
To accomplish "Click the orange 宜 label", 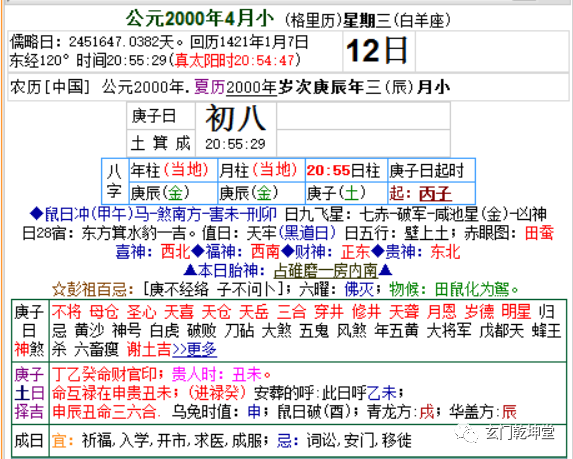I will click(x=63, y=440).
